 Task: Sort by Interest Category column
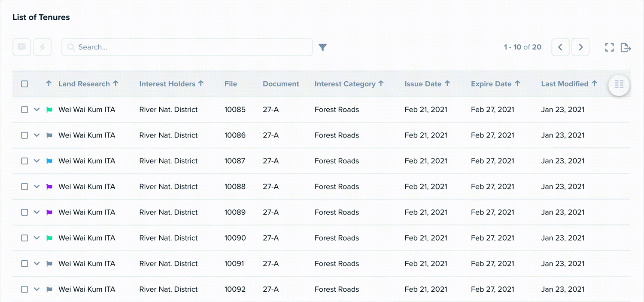(349, 84)
